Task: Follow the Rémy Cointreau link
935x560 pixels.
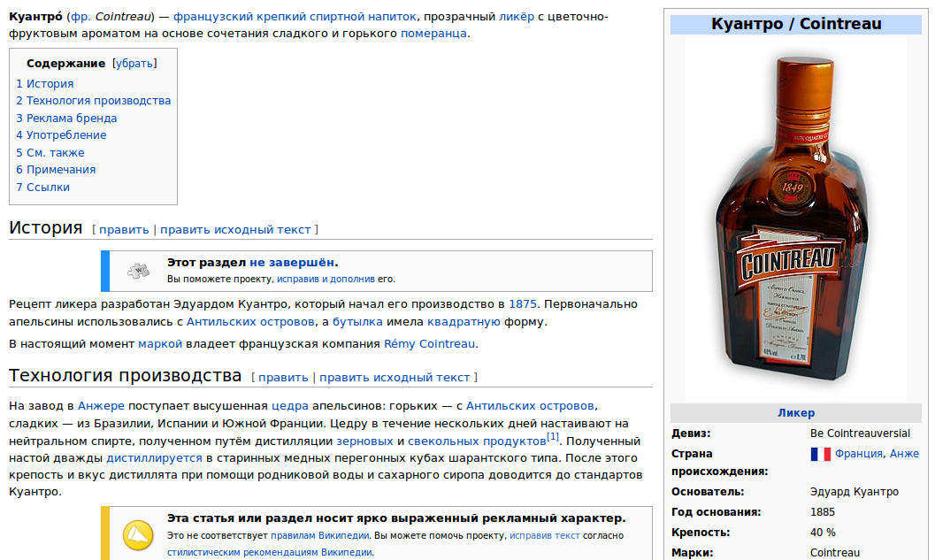Action: click(429, 344)
